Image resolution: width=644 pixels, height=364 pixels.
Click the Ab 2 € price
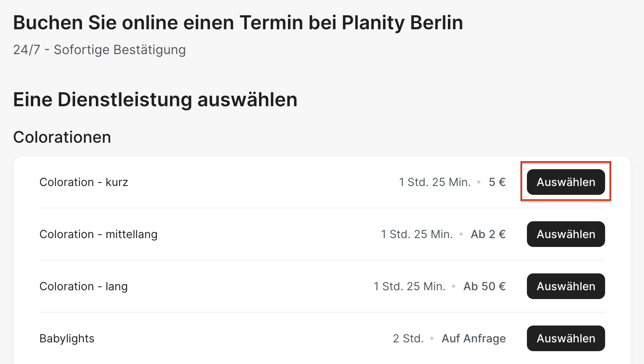[488, 234]
